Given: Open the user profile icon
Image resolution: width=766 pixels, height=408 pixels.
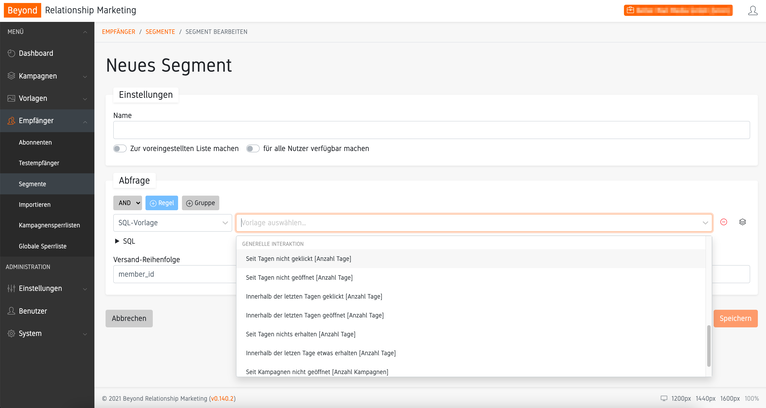Looking at the screenshot, I should pyautogui.click(x=752, y=10).
